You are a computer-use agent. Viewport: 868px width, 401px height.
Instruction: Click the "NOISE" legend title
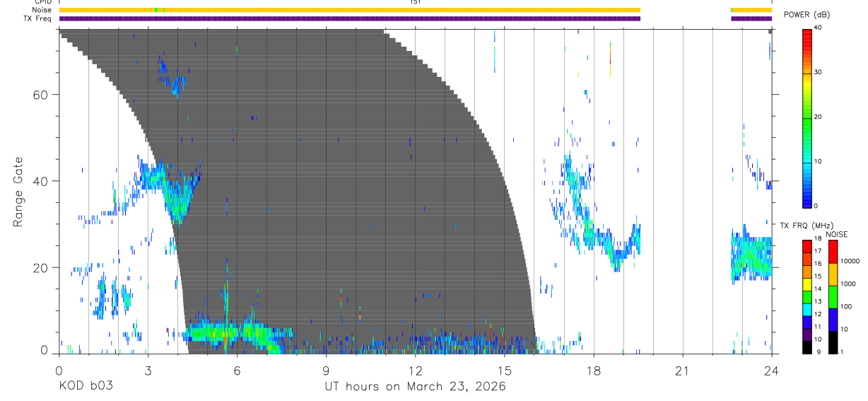837,234
